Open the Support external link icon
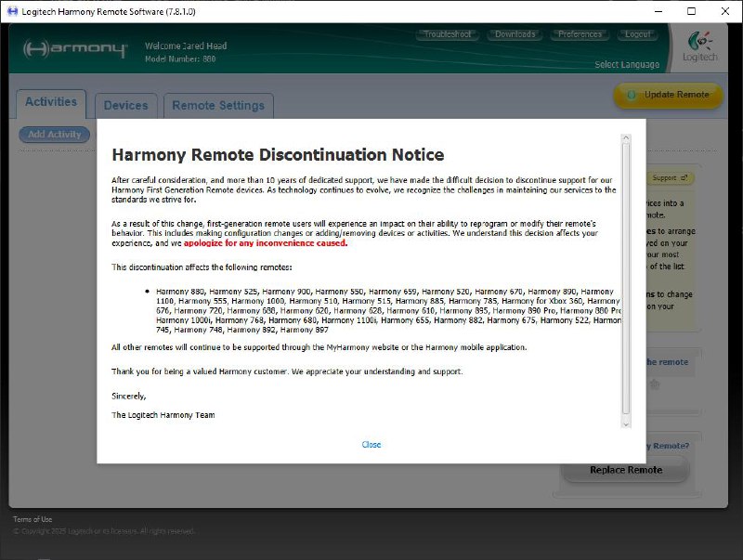 tap(684, 177)
